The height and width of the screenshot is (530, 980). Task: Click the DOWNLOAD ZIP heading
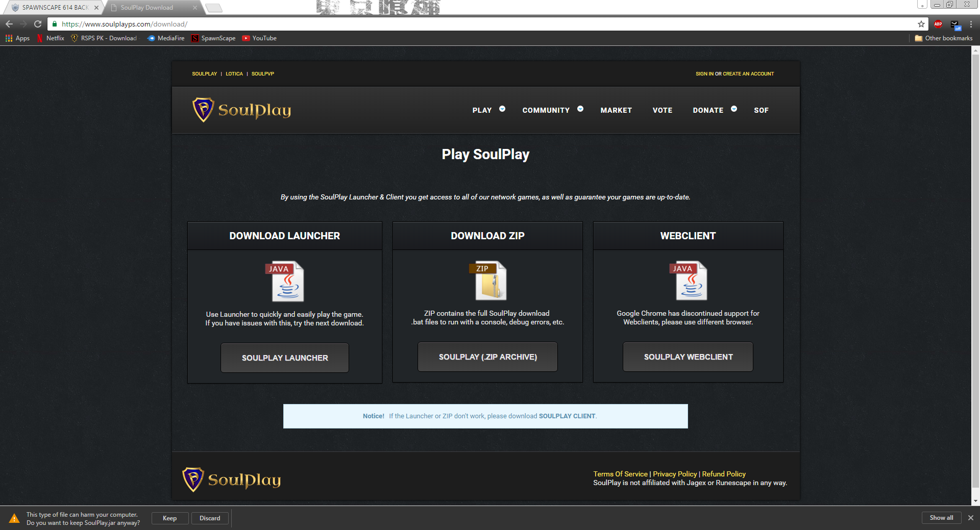(487, 236)
